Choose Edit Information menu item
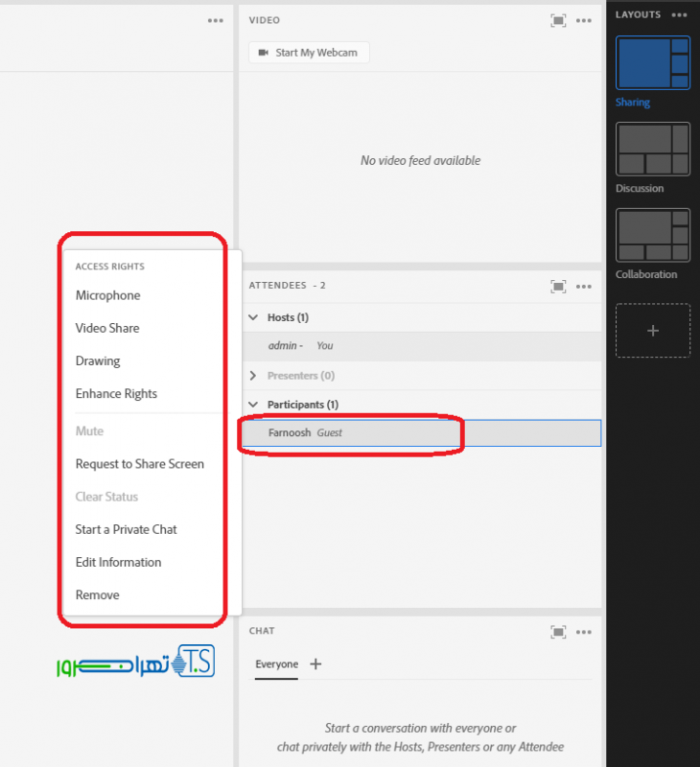Screen dimensions: 700x767 [118, 562]
